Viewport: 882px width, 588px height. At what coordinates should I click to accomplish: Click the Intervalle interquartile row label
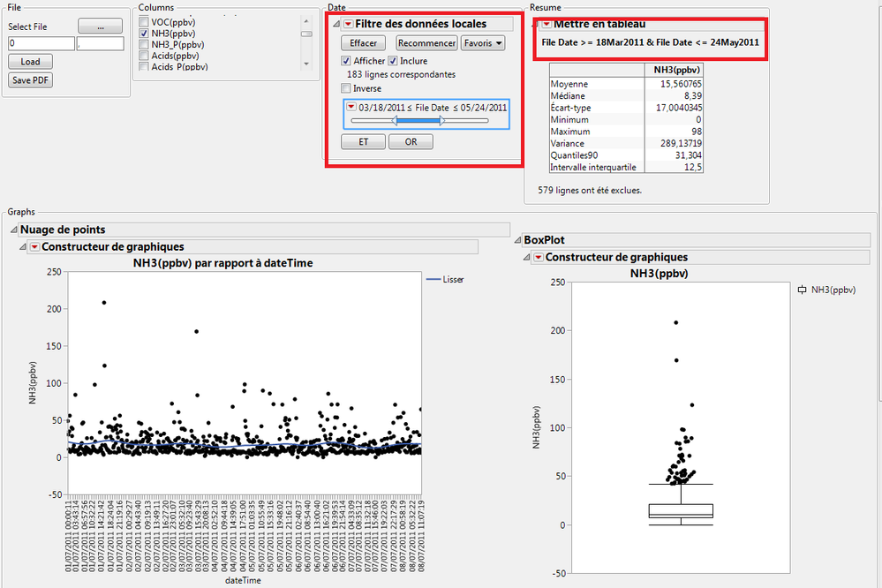[593, 167]
